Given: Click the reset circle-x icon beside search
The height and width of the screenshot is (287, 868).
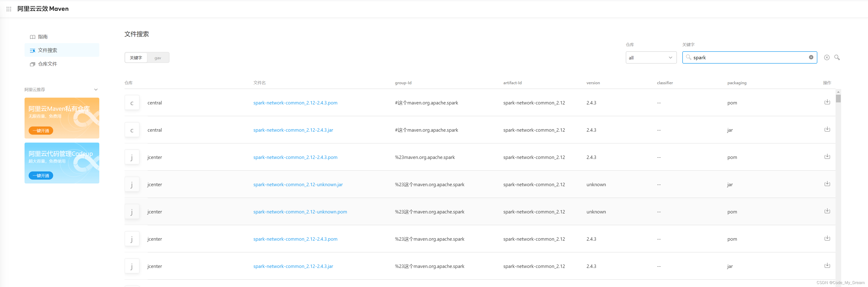Looking at the screenshot, I should pos(827,58).
